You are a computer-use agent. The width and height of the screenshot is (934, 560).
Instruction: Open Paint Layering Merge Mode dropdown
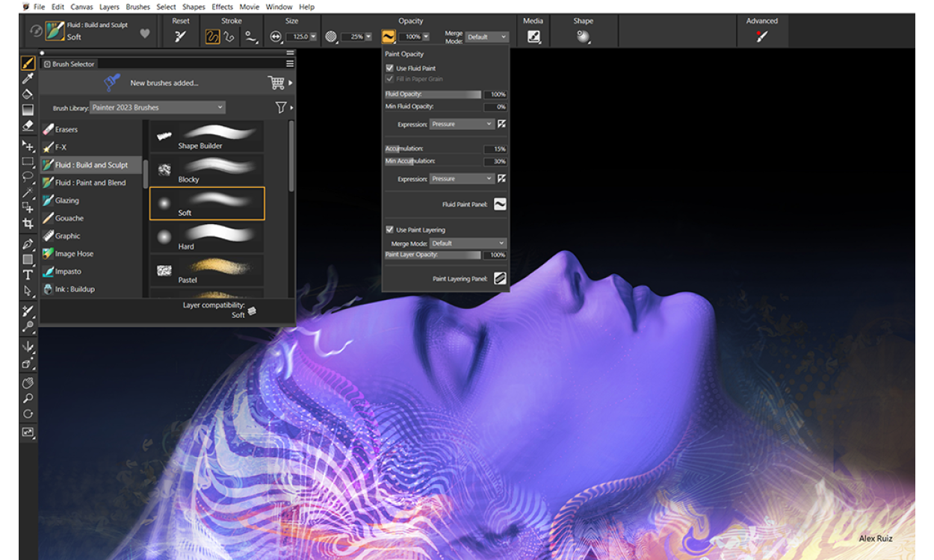pyautogui.click(x=468, y=243)
